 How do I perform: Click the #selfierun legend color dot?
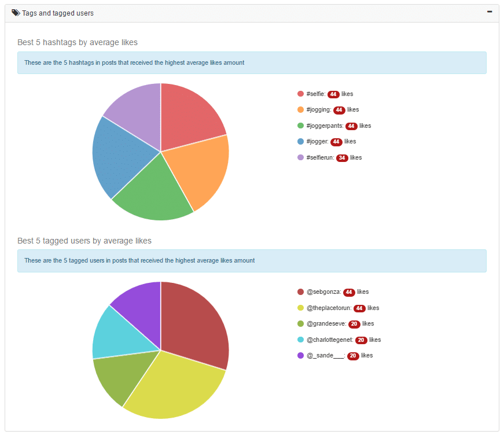300,157
